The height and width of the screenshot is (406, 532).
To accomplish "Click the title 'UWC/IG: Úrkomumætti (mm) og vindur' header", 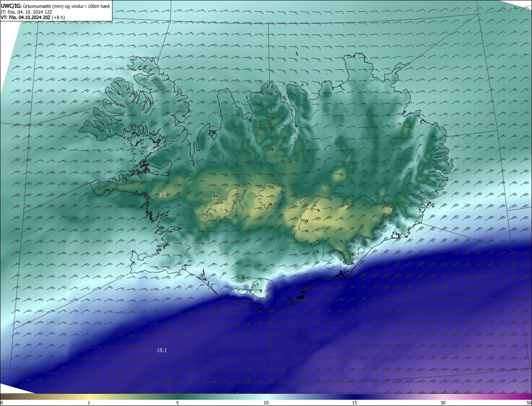I will click(55, 6).
